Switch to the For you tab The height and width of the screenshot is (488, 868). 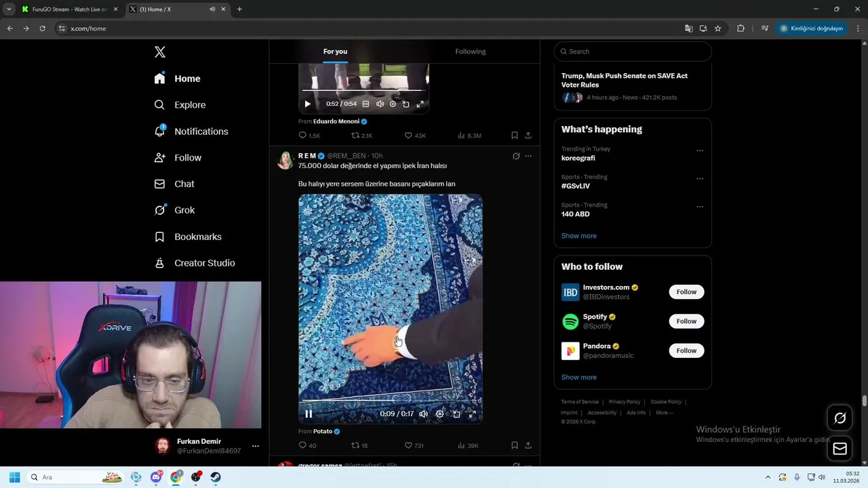pos(335,52)
